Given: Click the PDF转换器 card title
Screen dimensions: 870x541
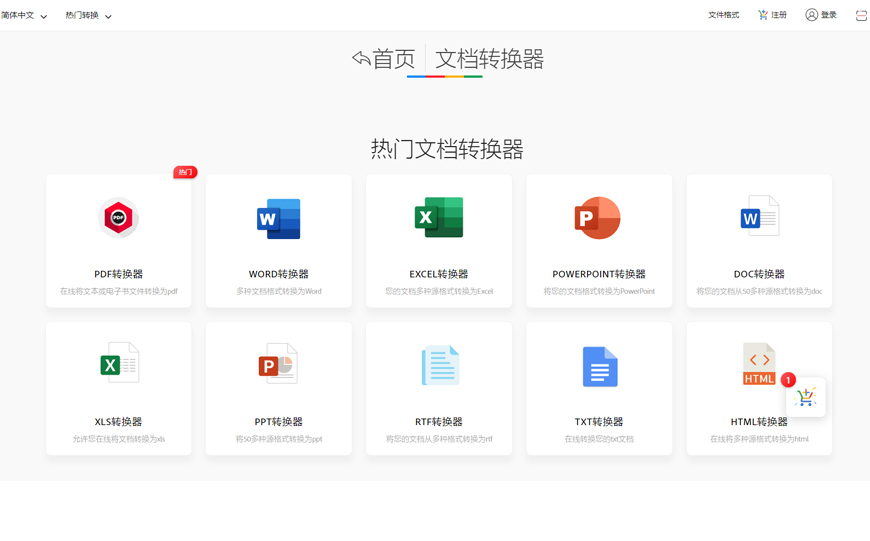Looking at the screenshot, I should coord(119,274).
